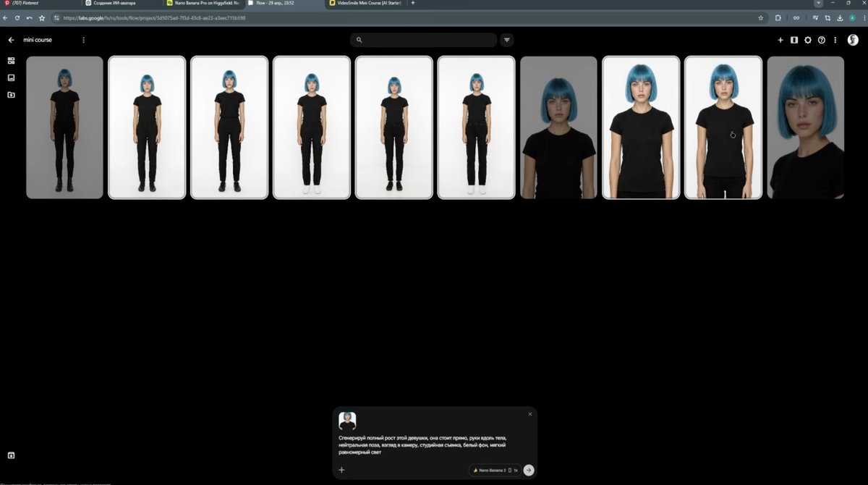Bookmark the page with the star icon
Viewport: 868px width, 485px height.
click(760, 17)
